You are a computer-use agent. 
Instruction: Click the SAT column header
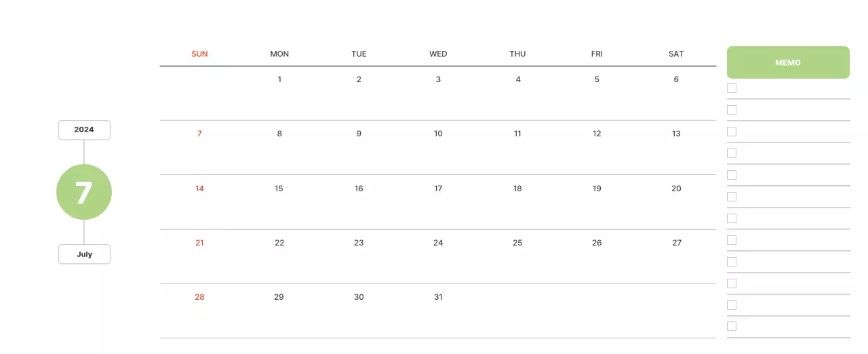pos(676,54)
